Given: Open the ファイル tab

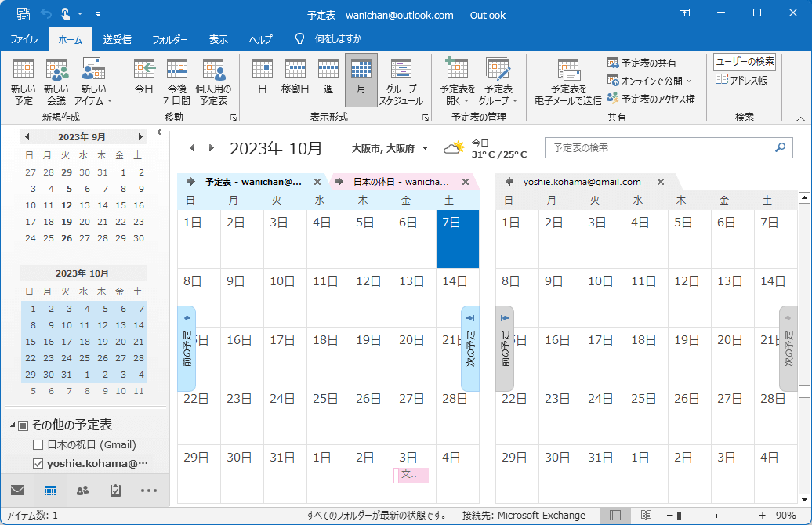Looking at the screenshot, I should (x=24, y=39).
